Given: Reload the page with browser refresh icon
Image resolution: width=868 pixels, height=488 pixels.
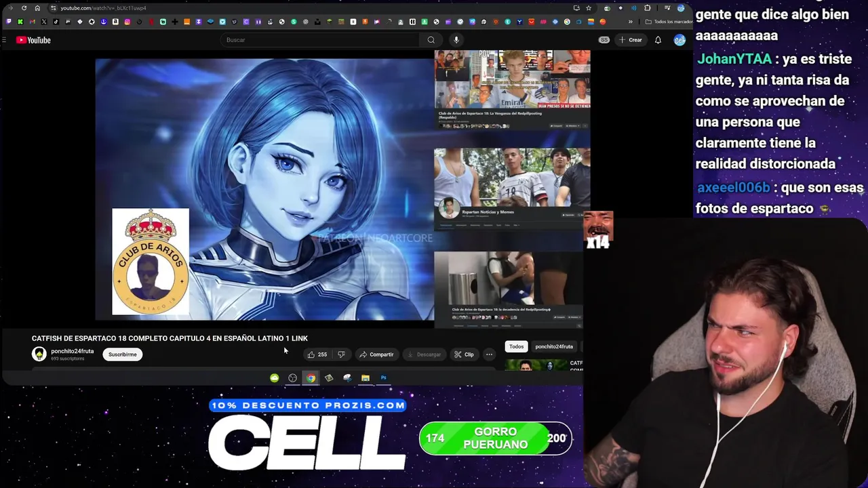Looking at the screenshot, I should pyautogui.click(x=24, y=8).
